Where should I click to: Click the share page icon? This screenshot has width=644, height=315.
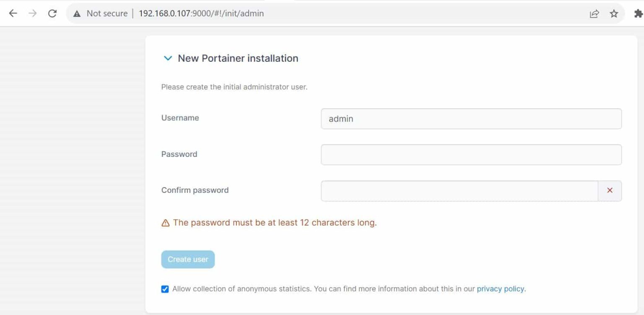(x=594, y=13)
